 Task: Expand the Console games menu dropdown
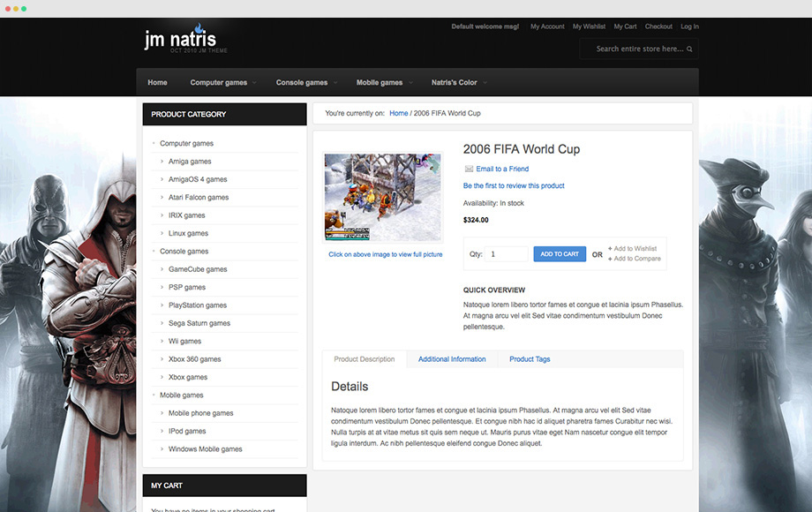(335, 83)
